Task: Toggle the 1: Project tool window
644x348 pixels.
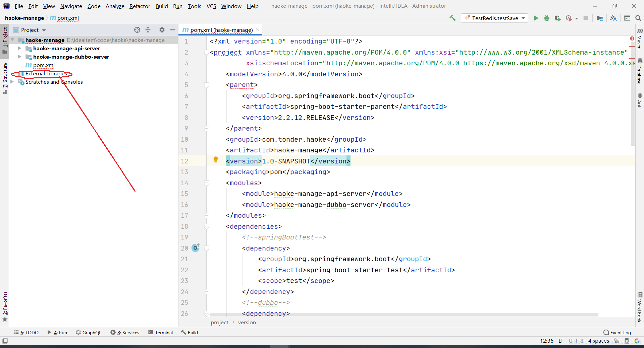Action: 5,40
